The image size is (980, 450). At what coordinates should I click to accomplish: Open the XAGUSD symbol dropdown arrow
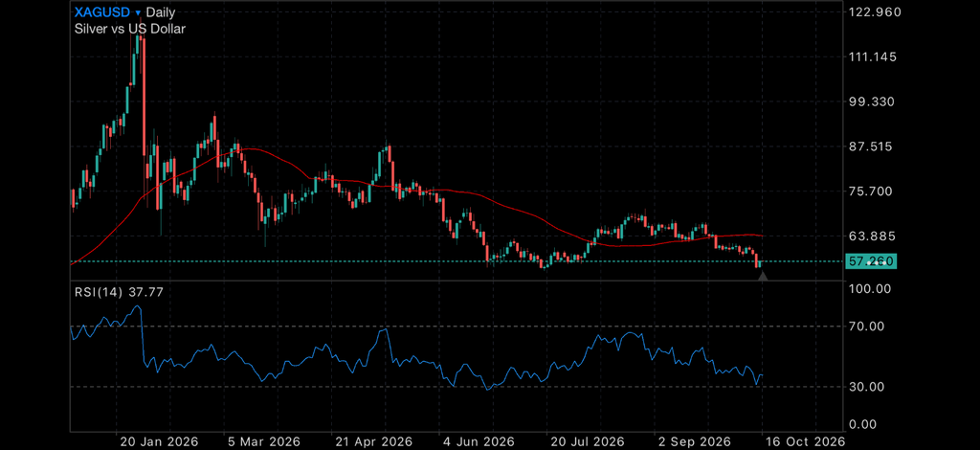(138, 12)
